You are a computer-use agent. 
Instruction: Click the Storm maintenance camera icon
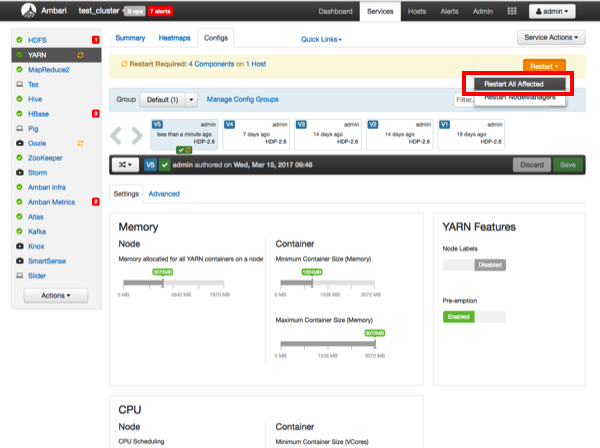click(x=20, y=173)
